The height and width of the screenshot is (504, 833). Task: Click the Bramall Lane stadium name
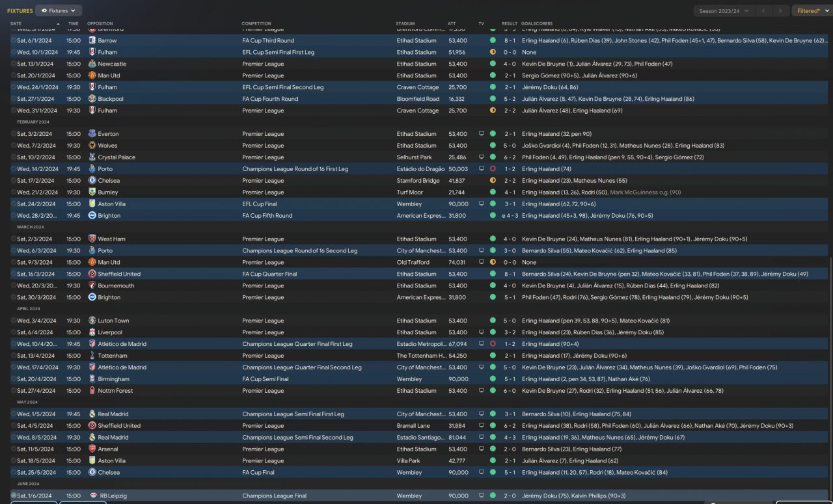413,426
